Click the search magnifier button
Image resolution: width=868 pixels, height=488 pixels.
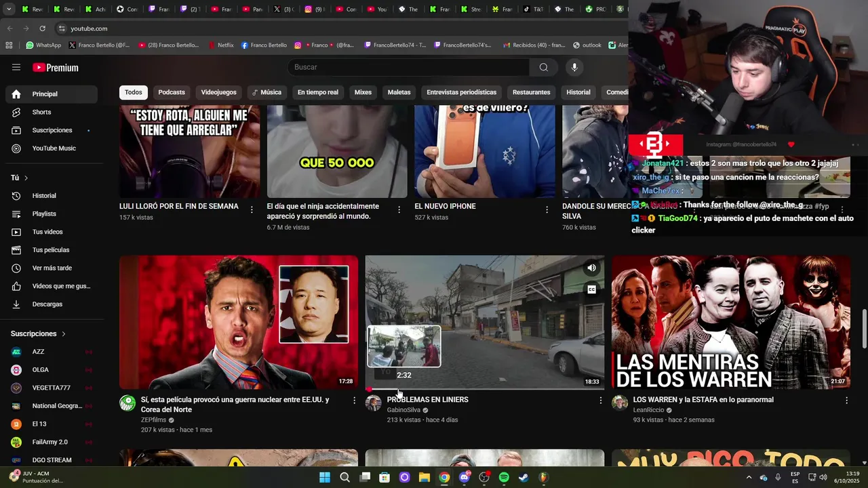543,67
